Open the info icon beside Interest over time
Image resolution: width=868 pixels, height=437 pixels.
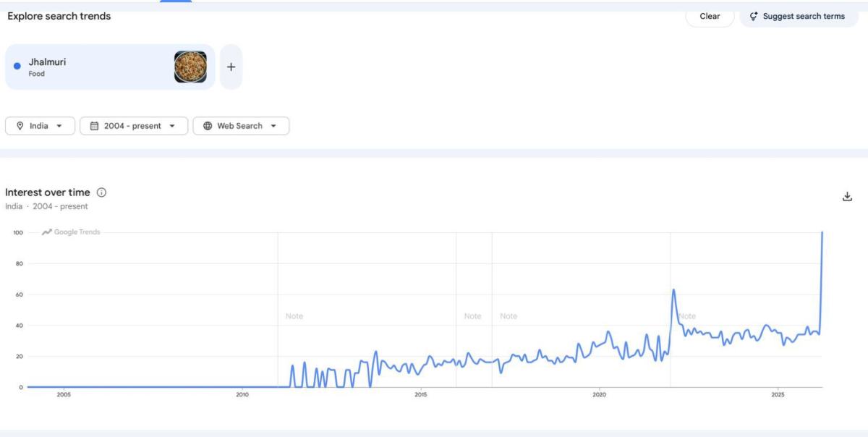[x=102, y=192]
